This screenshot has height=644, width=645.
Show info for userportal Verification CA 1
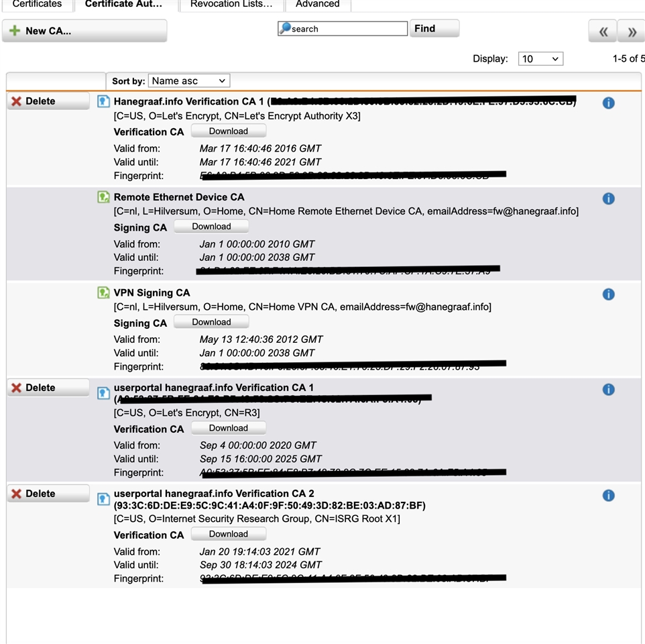click(x=608, y=389)
